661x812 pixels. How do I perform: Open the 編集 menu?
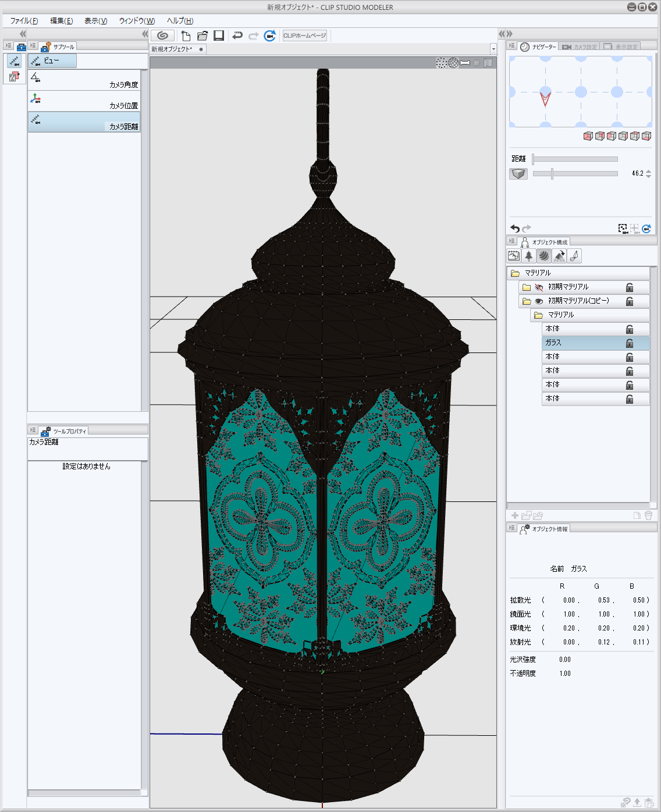click(62, 21)
